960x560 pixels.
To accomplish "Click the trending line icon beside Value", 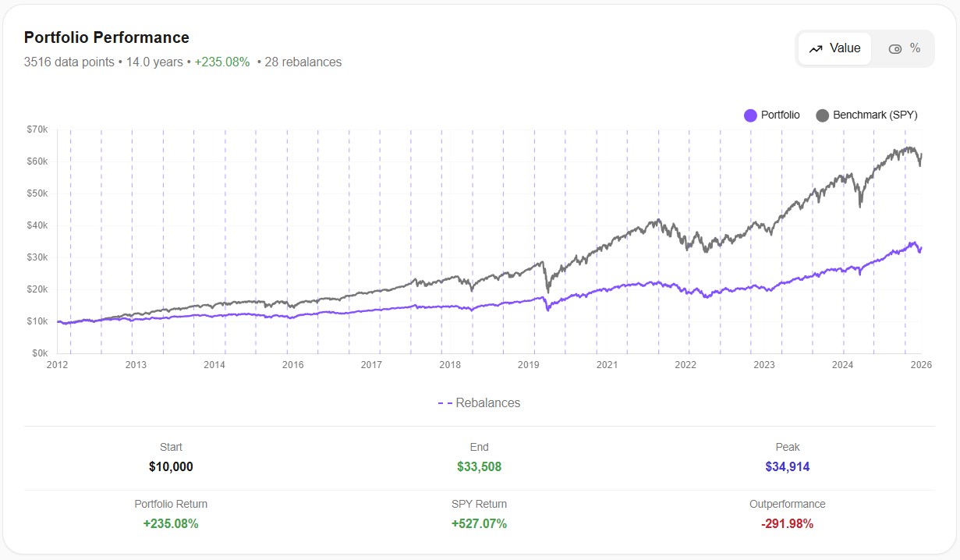I will point(815,48).
